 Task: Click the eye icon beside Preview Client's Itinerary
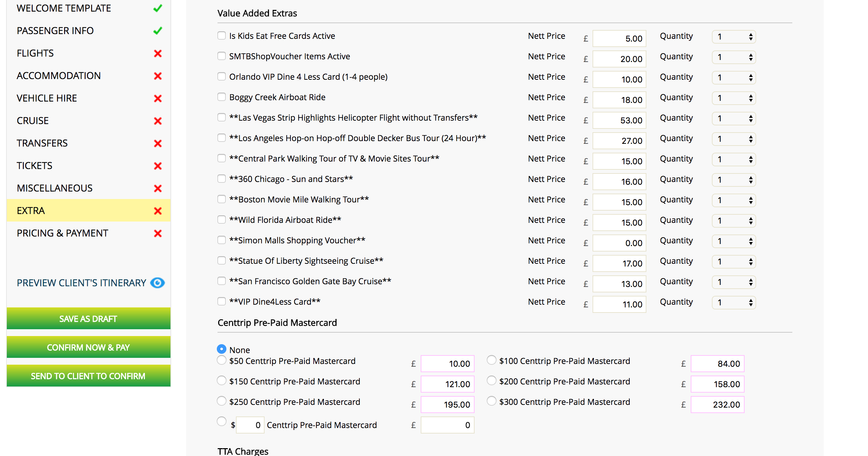click(x=158, y=283)
